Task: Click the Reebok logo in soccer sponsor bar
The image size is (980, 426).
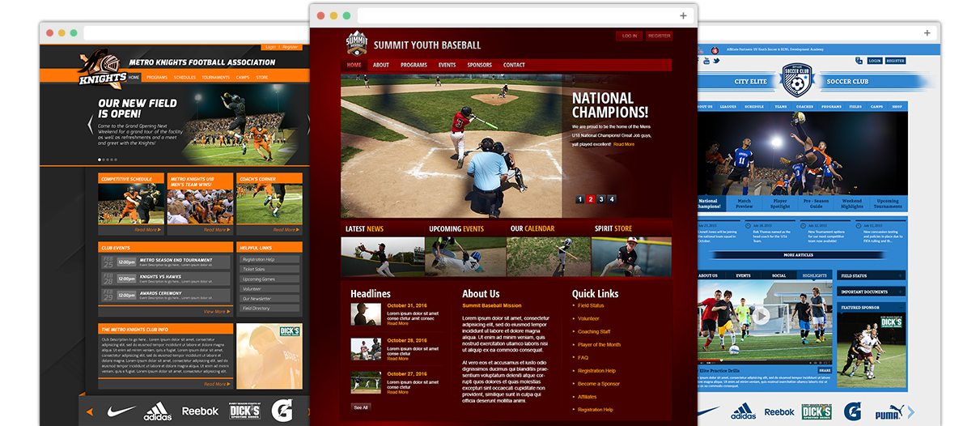Action: tap(779, 412)
